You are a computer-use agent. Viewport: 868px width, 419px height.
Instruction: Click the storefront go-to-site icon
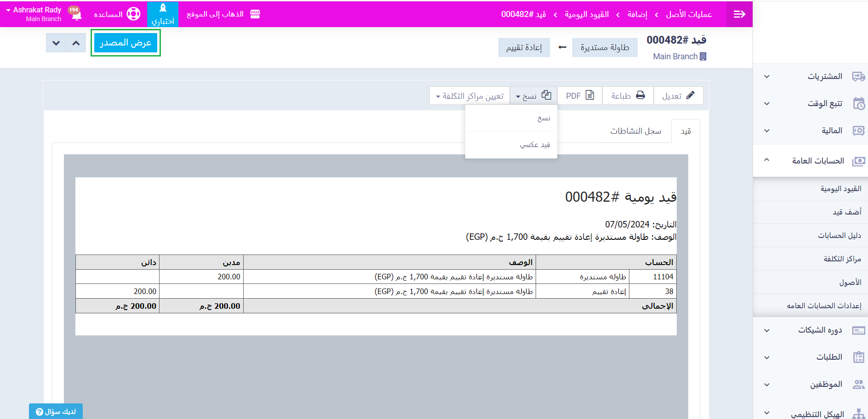(255, 14)
